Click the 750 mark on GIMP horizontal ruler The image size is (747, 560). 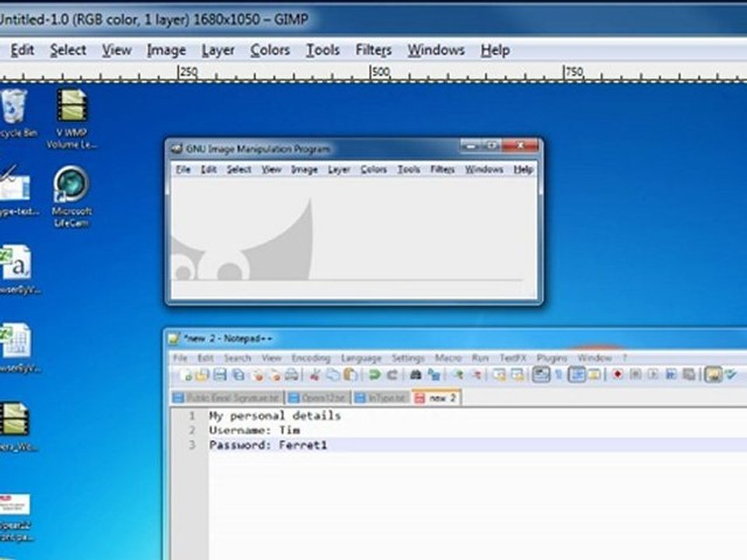pyautogui.click(x=573, y=72)
